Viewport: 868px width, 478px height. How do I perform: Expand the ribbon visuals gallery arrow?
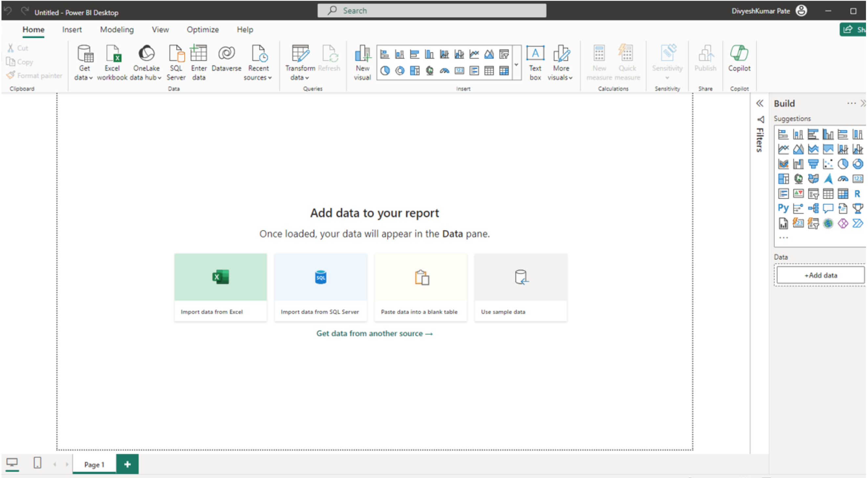point(516,64)
